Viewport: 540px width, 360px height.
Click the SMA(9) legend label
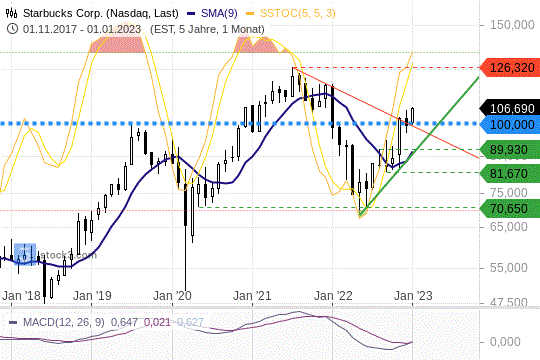click(x=219, y=13)
